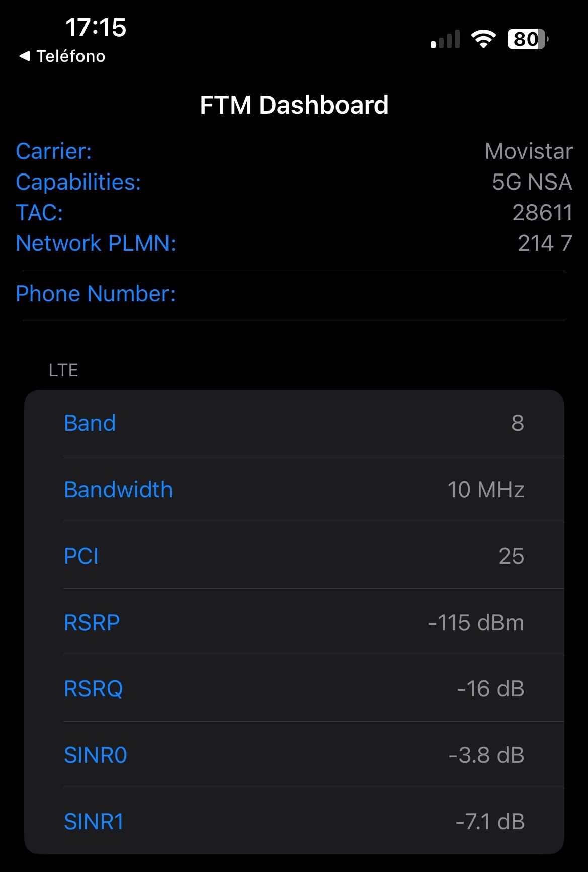Tap the RSRQ row
588x872 pixels.
tap(294, 689)
